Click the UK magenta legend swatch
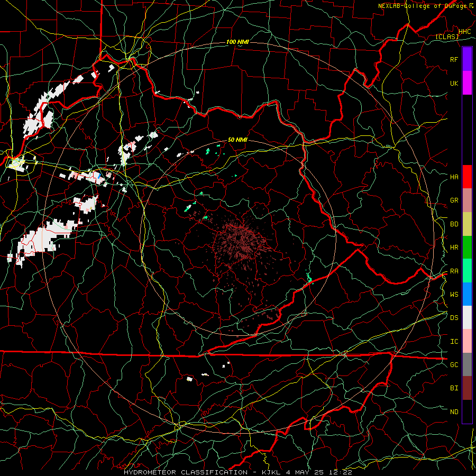 tap(467, 83)
